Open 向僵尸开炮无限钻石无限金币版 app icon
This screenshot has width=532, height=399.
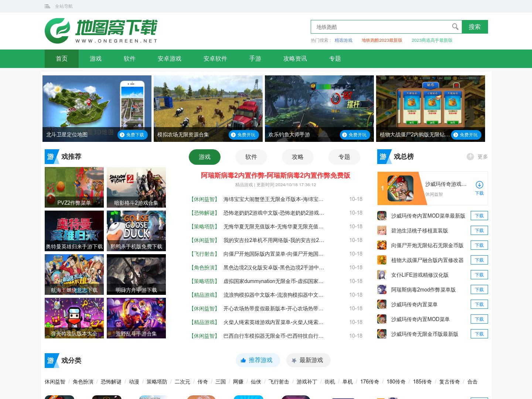tap(382, 245)
